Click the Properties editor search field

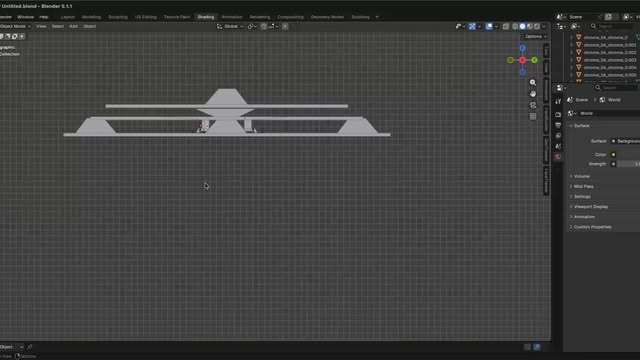pyautogui.click(x=616, y=88)
